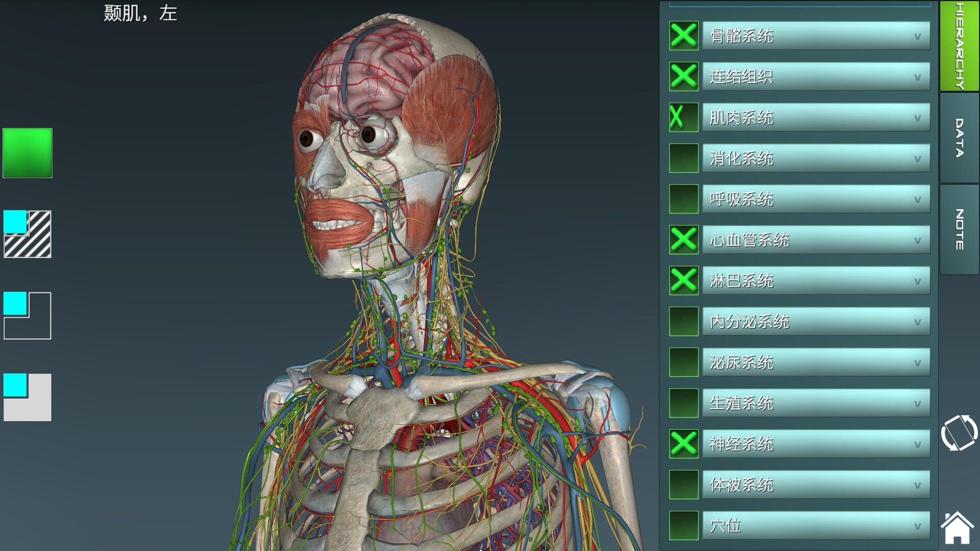Enable the 消化系统 checkbox

coord(683,158)
